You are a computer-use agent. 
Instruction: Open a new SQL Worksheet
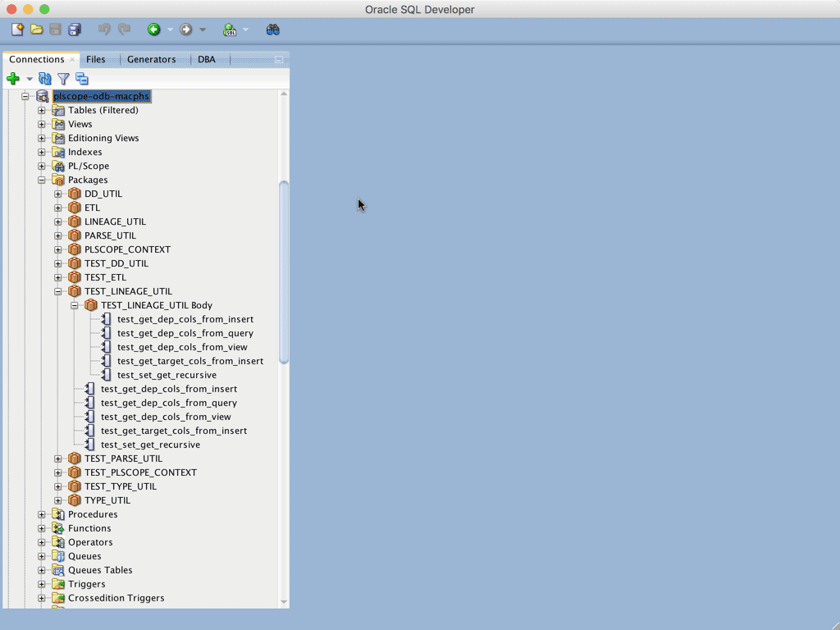point(230,29)
